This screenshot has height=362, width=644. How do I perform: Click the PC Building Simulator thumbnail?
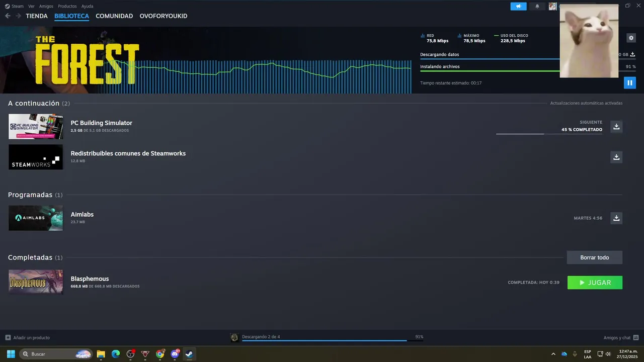36,126
